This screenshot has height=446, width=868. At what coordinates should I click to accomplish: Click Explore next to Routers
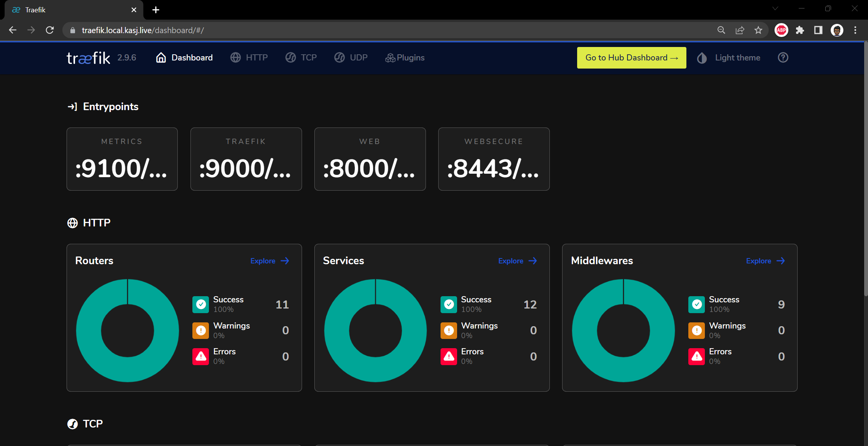tap(269, 261)
